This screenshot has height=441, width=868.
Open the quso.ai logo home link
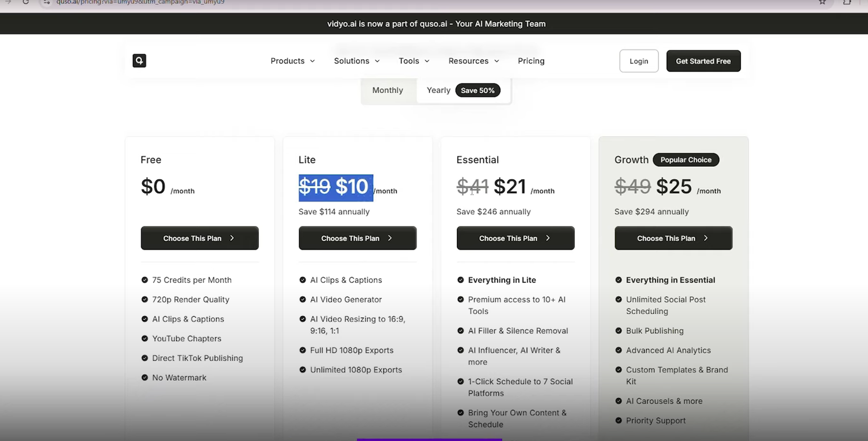click(139, 61)
